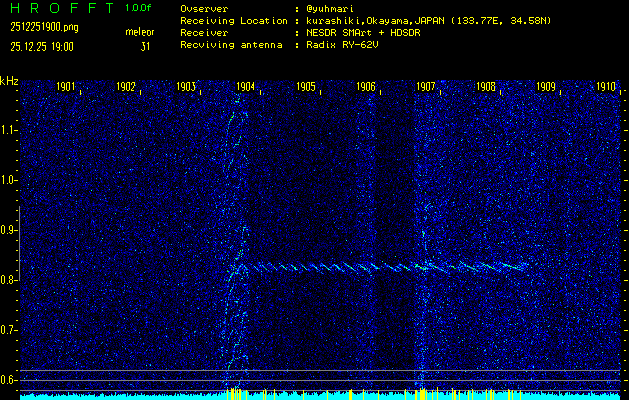Click the 1910 time axis label
Image resolution: width=629 pixels, height=400 pixels.
(606, 87)
